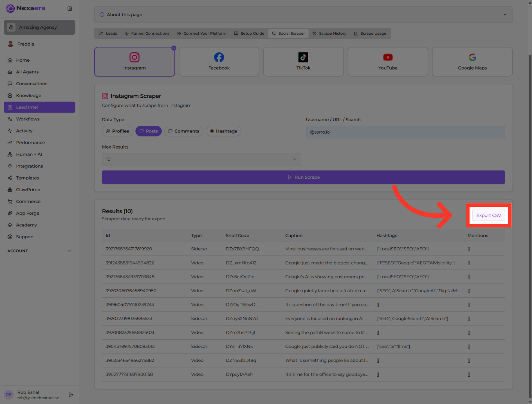Click ShortCode DZnyS2NnN7d
This screenshot has width=532, height=404.
pyautogui.click(x=242, y=319)
